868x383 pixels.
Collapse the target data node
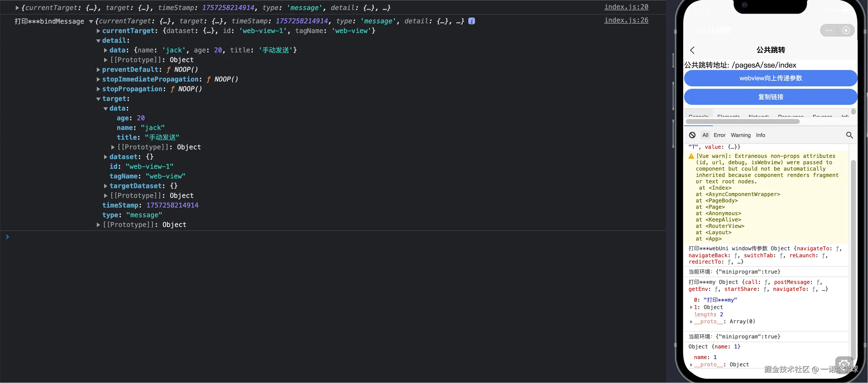(106, 109)
